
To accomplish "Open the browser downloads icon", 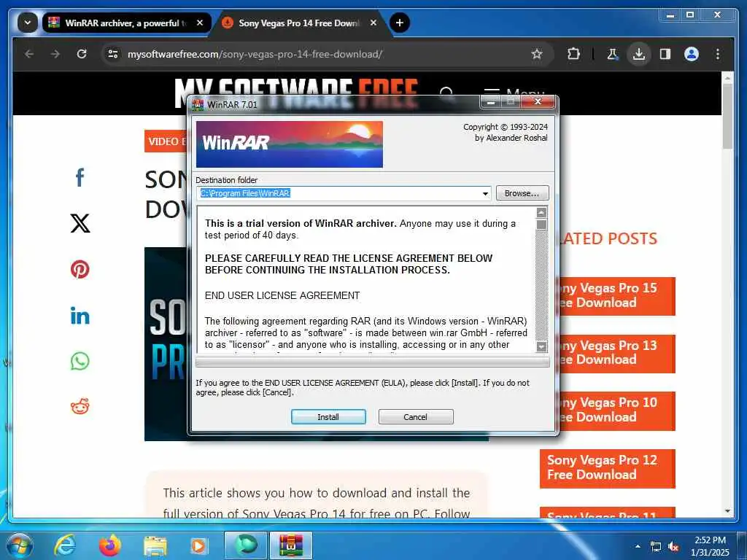I will pyautogui.click(x=639, y=54).
